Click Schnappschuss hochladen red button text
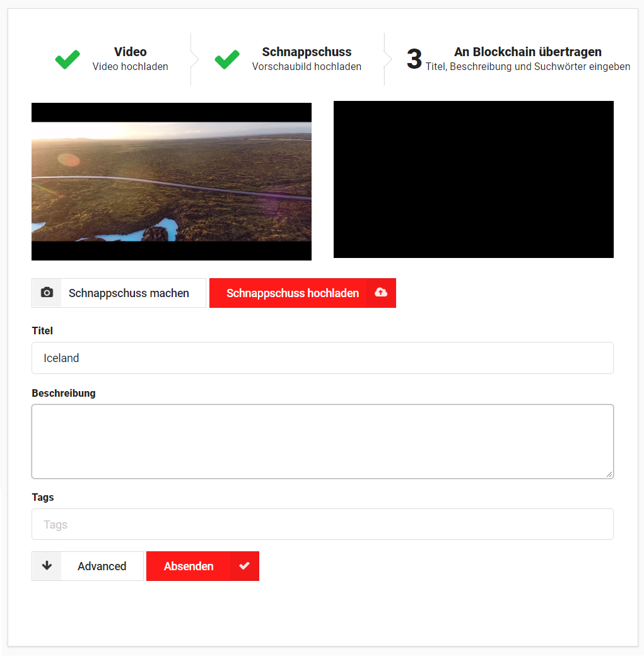This screenshot has height=656, width=644. [293, 293]
